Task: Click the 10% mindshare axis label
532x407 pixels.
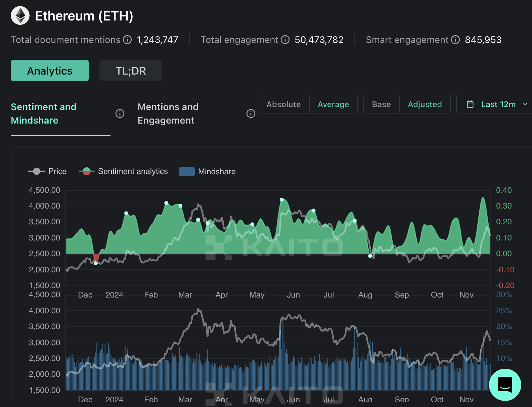Action: click(504, 358)
